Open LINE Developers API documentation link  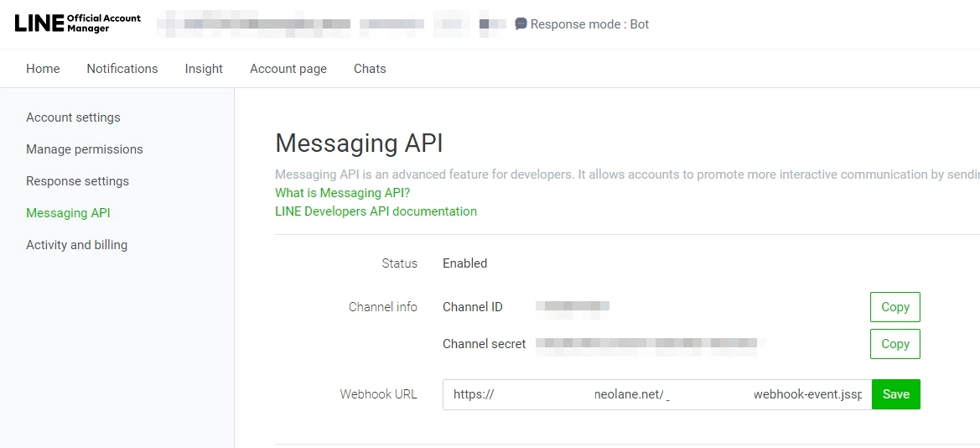point(376,211)
